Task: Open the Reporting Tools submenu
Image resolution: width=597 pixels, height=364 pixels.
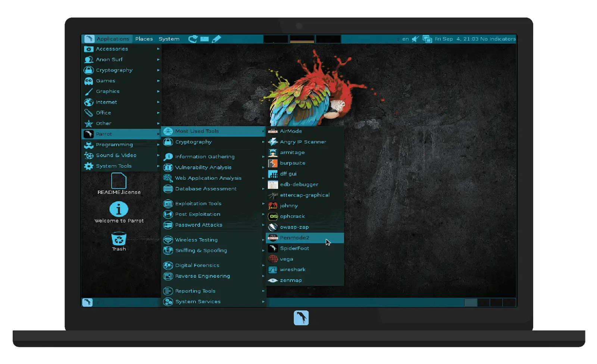Action: [213, 291]
